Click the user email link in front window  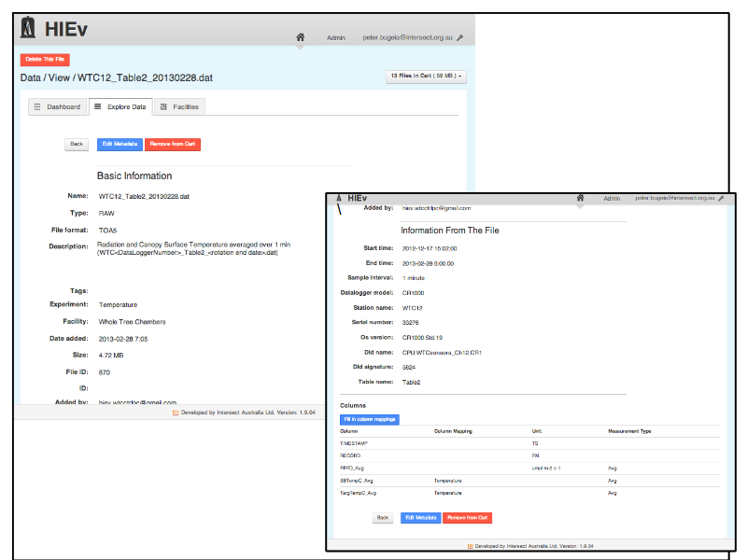click(674, 198)
